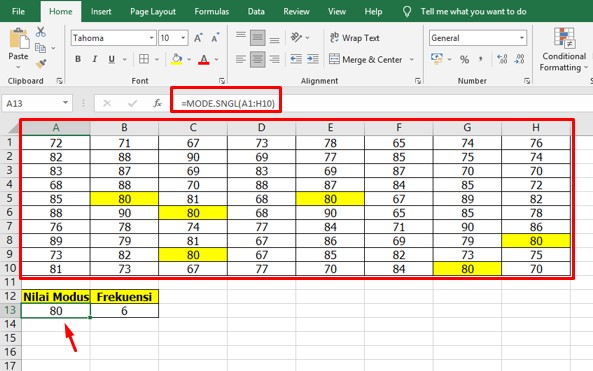Viewport: 593px width, 371px height.
Task: Click the Decrease Indent icon
Action: [x=296, y=59]
